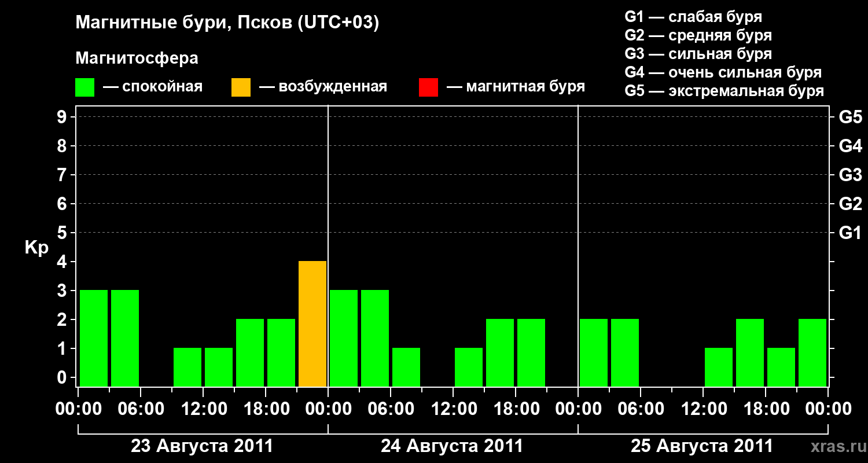Click the date label '25 Августа 2011'

tap(701, 446)
